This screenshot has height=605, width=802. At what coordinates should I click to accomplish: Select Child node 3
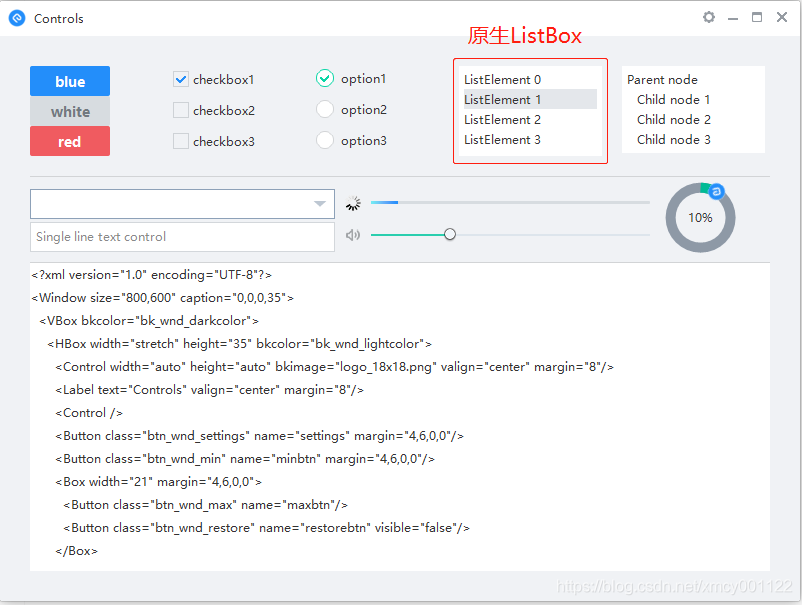(674, 139)
